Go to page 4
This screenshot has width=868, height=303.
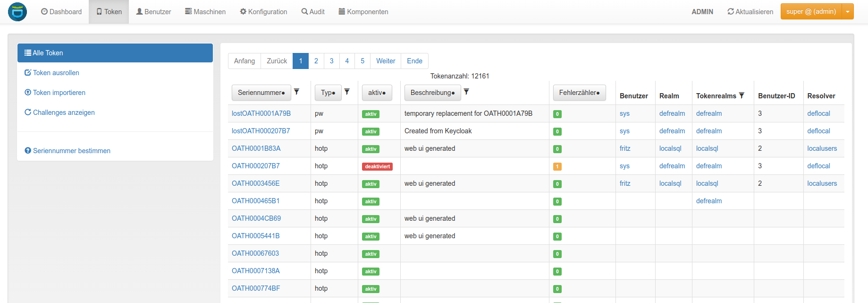(x=347, y=61)
